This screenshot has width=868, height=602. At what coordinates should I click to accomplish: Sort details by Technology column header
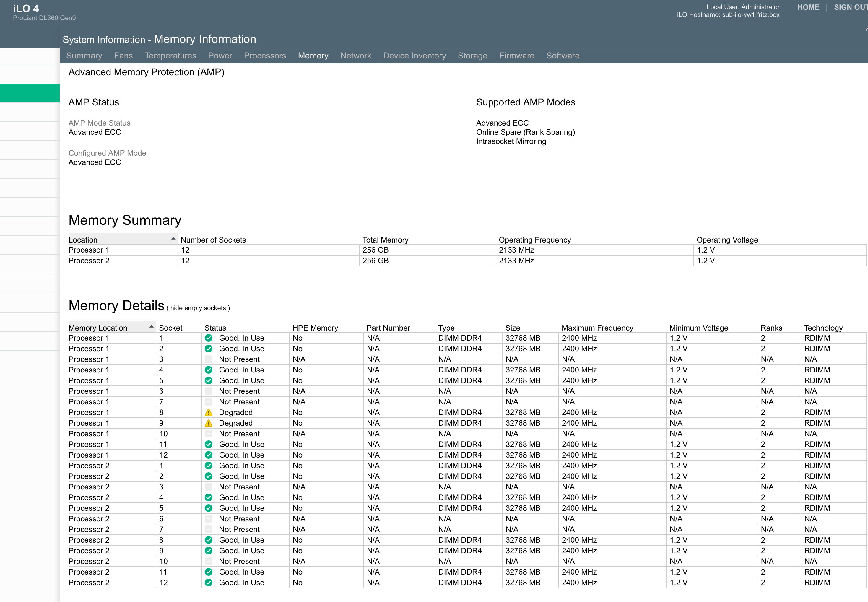[x=823, y=328]
